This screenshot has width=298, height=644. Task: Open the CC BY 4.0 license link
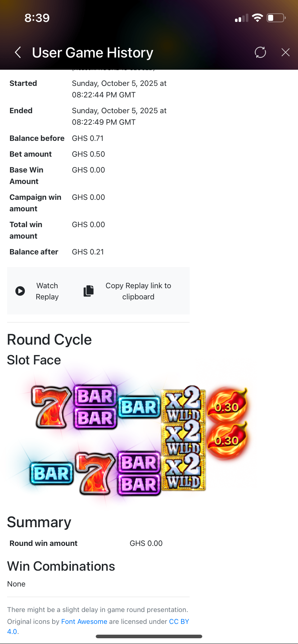[179, 621]
